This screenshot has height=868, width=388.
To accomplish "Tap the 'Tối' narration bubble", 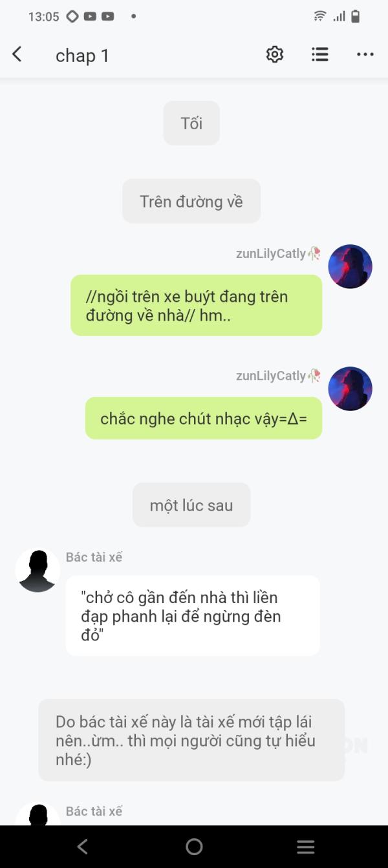I will point(191,123).
